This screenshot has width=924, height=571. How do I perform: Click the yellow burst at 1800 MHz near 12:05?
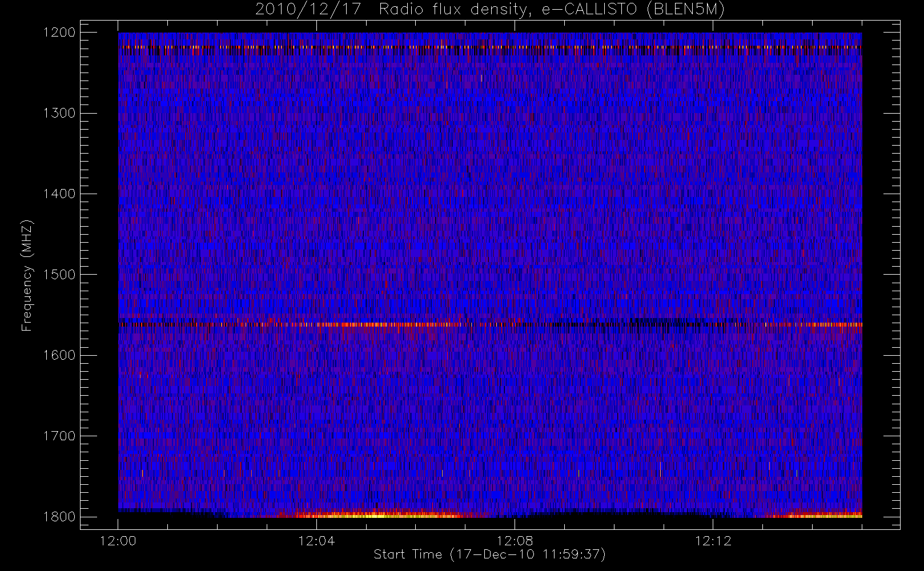point(377,514)
